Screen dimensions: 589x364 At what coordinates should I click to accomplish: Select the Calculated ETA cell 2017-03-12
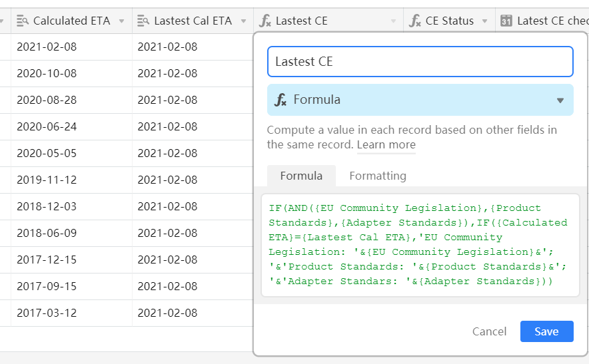point(71,313)
